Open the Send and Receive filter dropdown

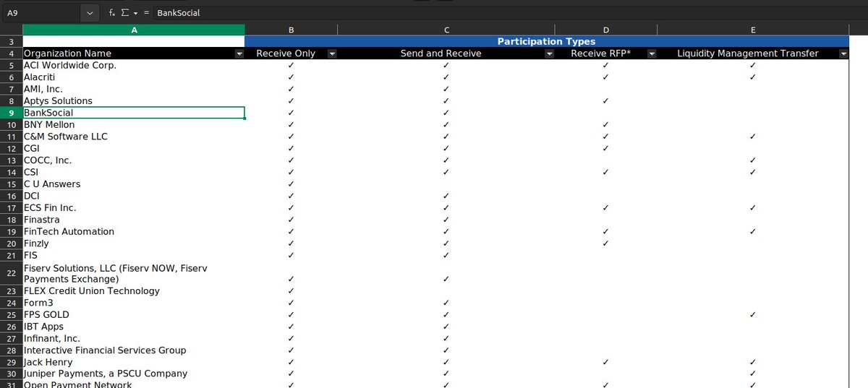[549, 53]
